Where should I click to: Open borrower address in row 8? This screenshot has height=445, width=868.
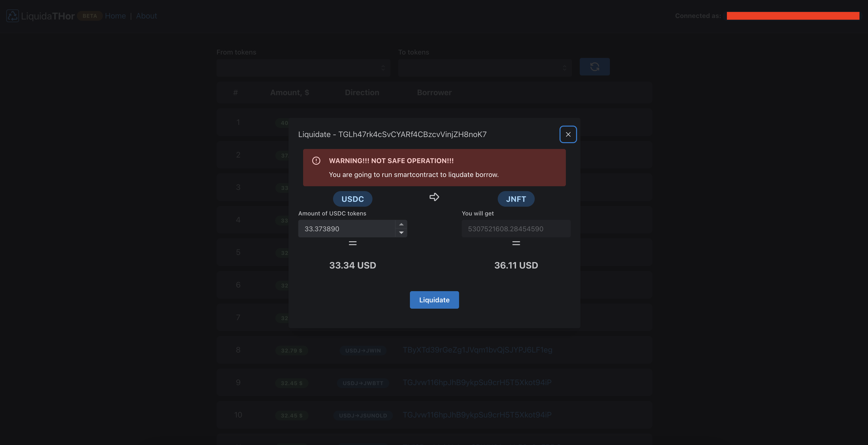point(477,350)
